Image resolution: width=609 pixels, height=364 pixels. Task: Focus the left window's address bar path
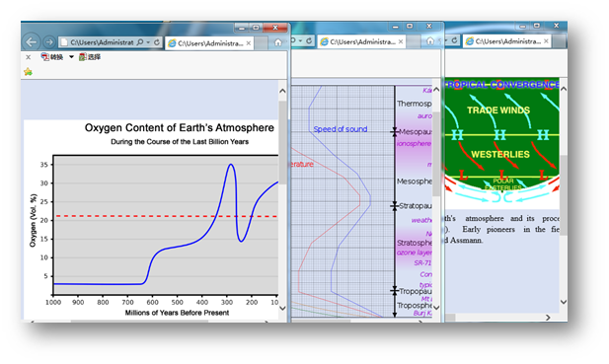[x=102, y=42]
